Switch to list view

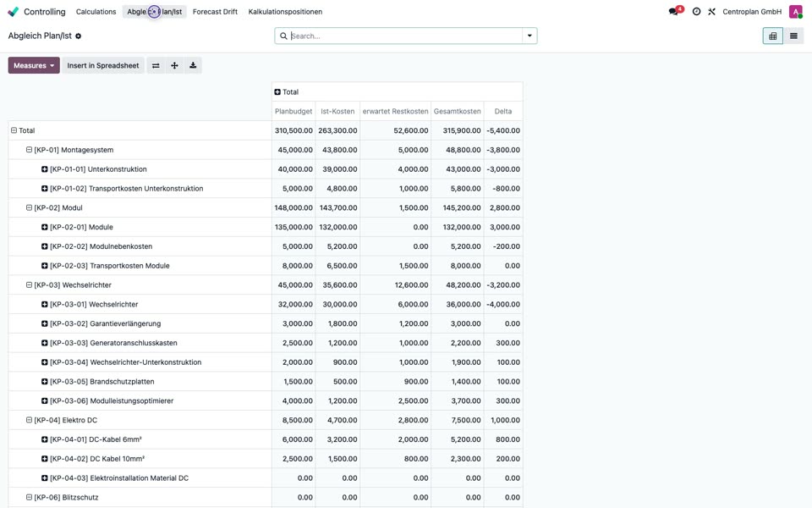coord(793,36)
